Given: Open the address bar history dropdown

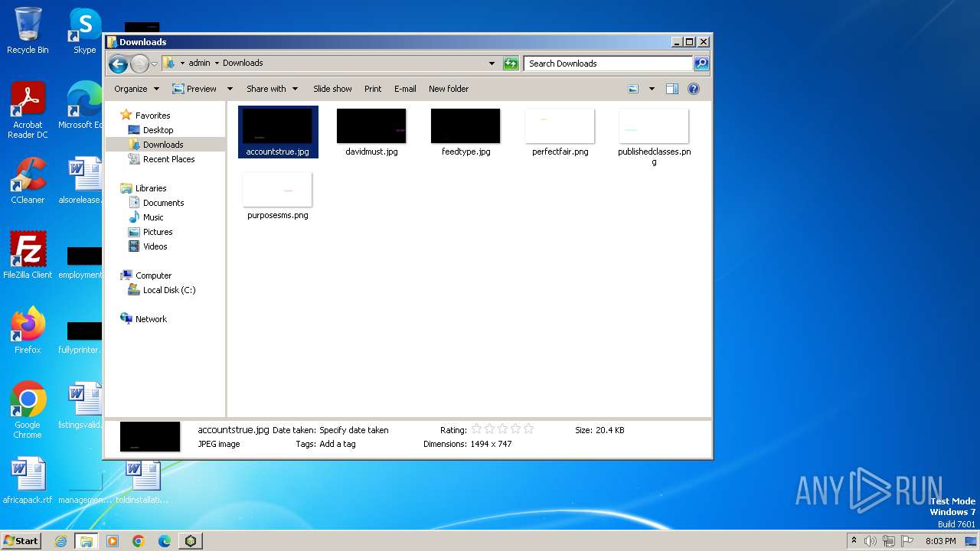Looking at the screenshot, I should [492, 64].
